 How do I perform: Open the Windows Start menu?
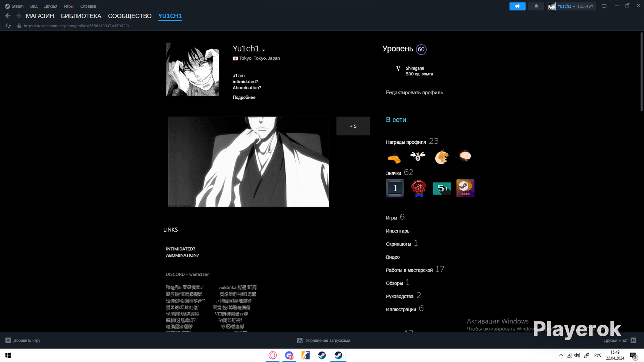(x=8, y=355)
